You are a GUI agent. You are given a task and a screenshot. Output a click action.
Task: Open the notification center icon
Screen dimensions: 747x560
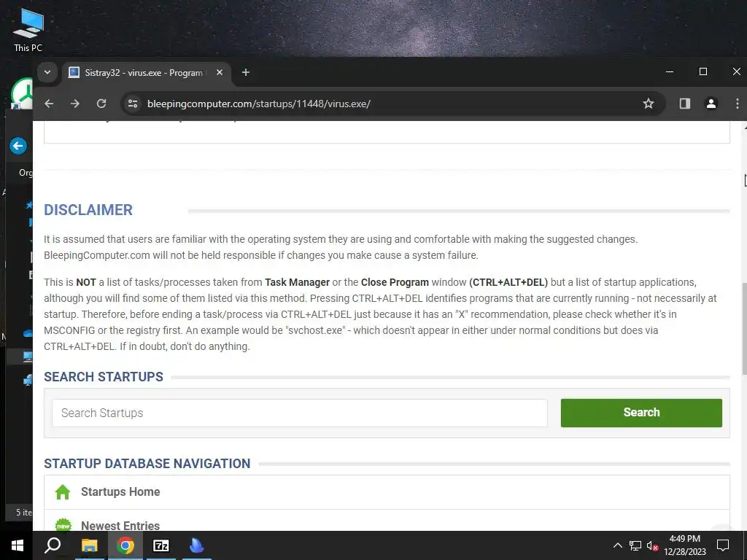click(x=723, y=545)
